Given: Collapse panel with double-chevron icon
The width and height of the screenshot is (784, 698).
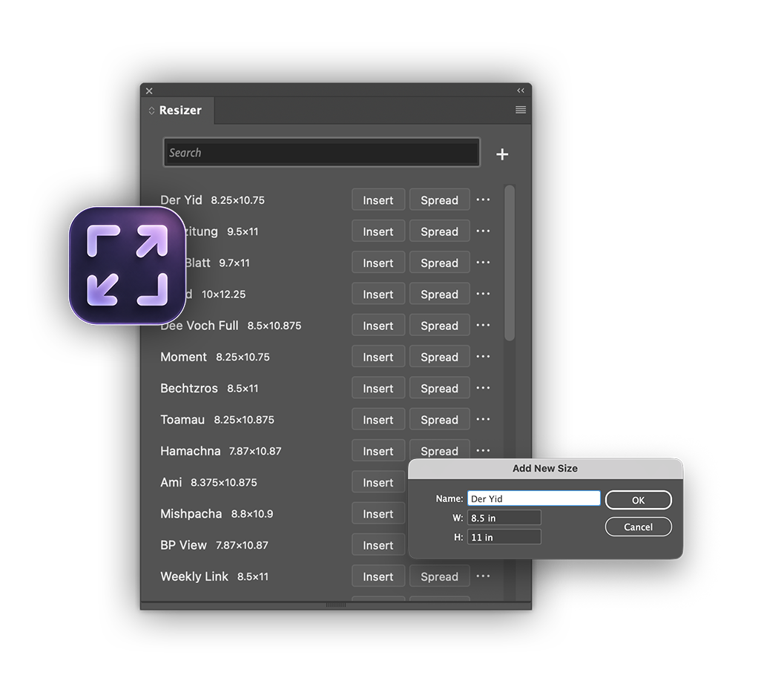Looking at the screenshot, I should (521, 90).
